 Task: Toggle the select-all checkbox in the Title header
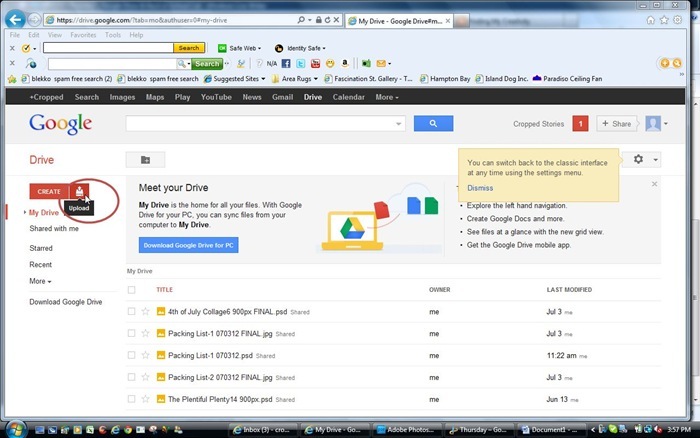(x=132, y=290)
